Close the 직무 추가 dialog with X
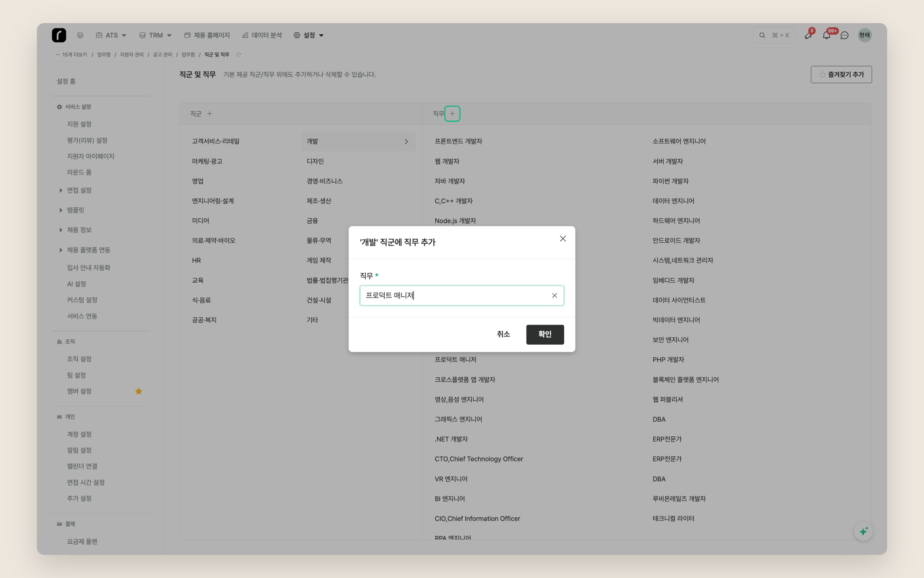Viewport: 924px width, 578px height. pos(563,239)
